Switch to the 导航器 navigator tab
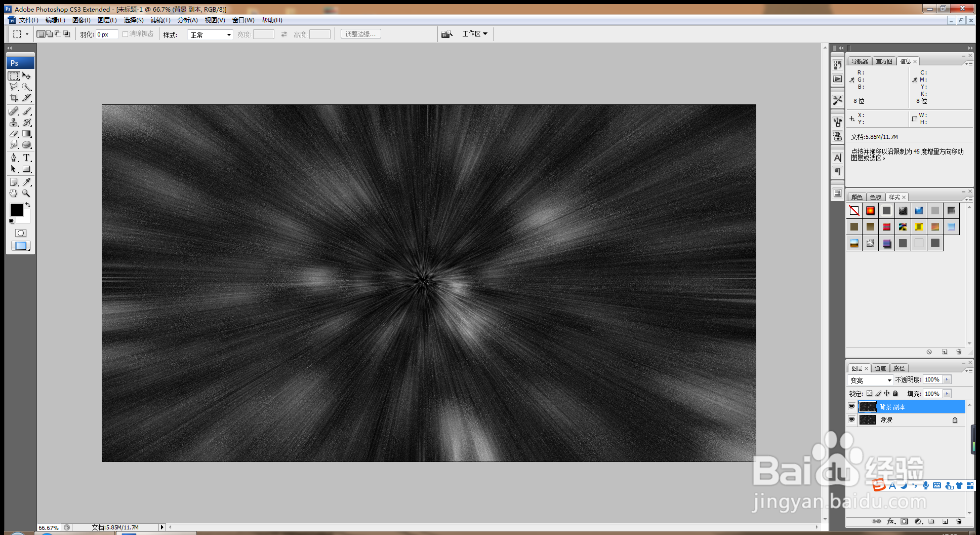This screenshot has height=535, width=980. pyautogui.click(x=860, y=61)
